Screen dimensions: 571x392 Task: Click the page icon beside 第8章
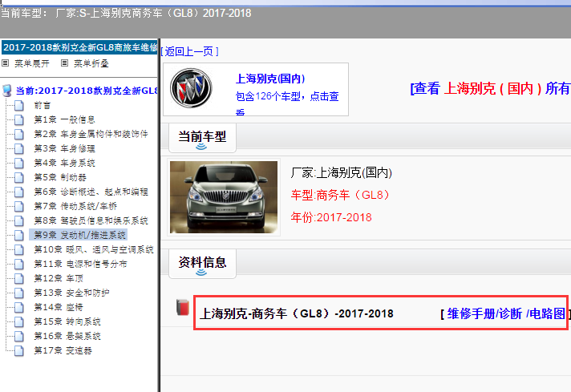pos(19,220)
